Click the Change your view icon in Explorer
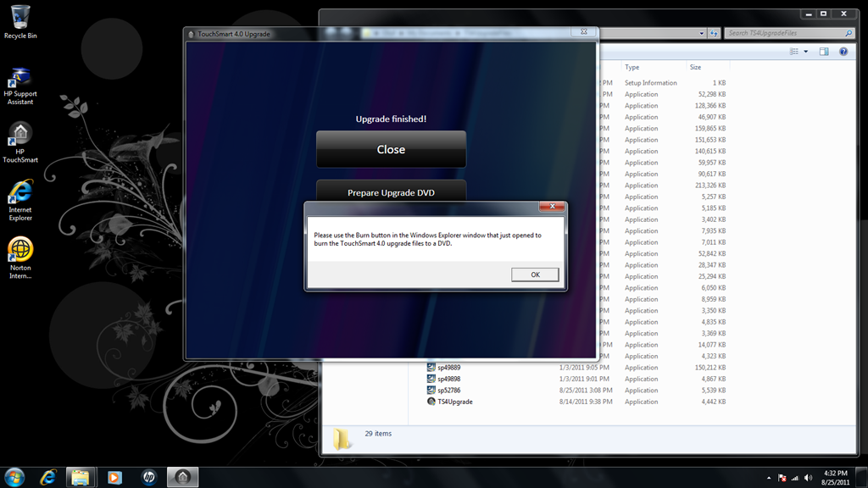The width and height of the screenshot is (868, 488). coord(793,52)
